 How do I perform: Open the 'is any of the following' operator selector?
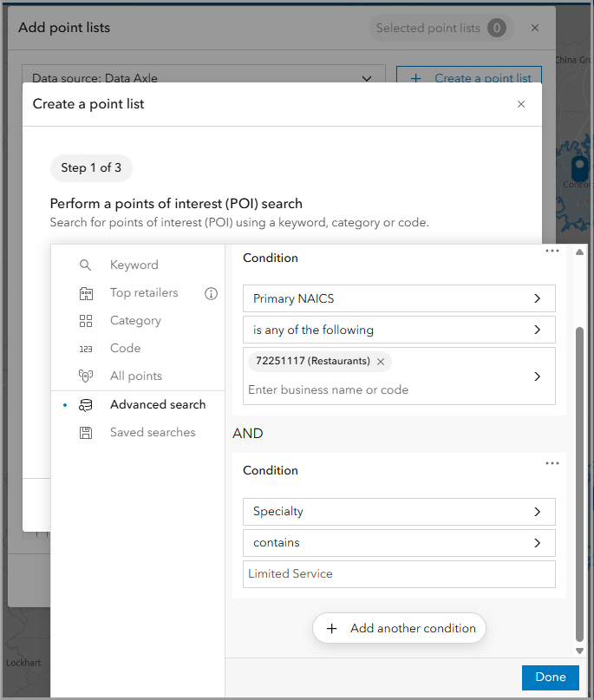coord(399,330)
